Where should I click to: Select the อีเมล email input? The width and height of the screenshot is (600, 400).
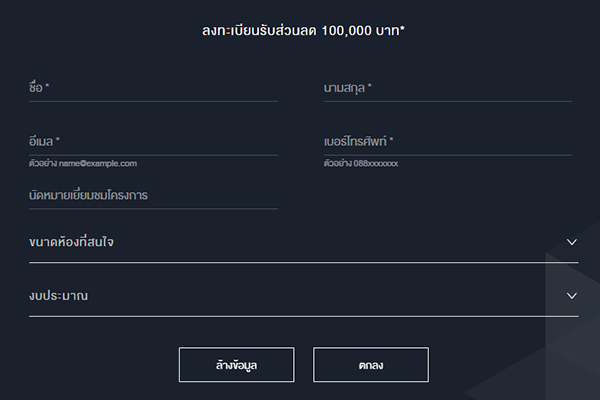(x=153, y=142)
